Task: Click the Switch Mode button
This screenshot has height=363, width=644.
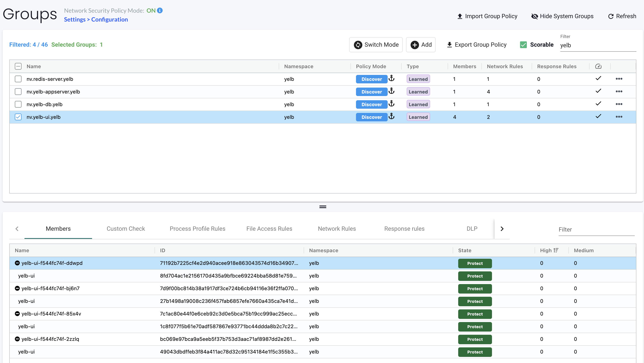Action: pyautogui.click(x=376, y=45)
